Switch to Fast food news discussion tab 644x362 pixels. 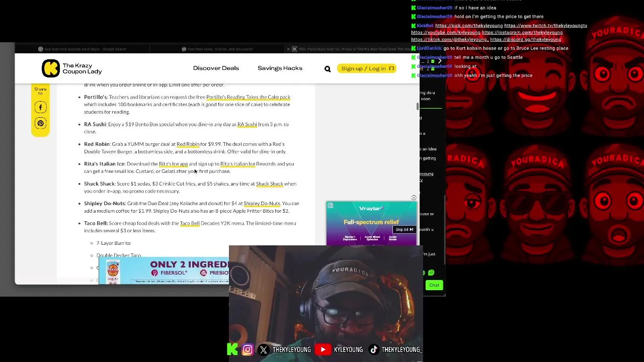point(217,49)
